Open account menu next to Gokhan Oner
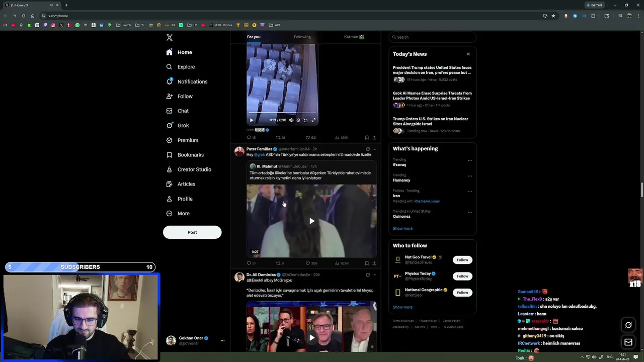 222,341
